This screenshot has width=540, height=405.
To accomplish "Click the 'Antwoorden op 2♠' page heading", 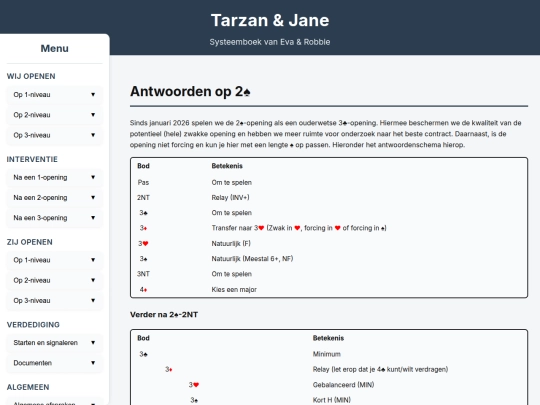I will coord(190,92).
